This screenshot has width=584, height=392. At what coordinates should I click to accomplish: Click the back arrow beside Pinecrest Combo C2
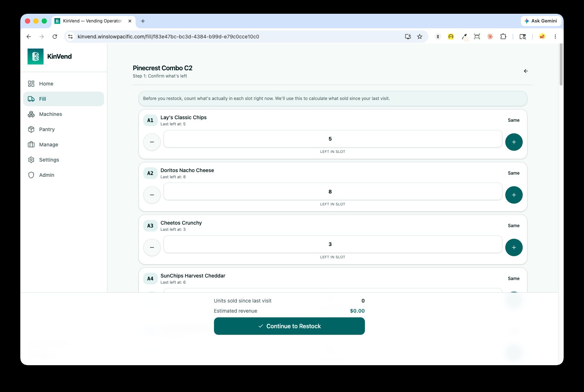[x=526, y=71]
